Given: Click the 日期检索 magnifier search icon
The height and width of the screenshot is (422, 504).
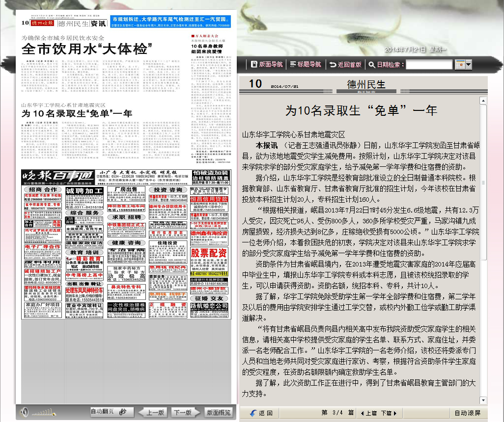Looking at the screenshot, I should (372, 64).
